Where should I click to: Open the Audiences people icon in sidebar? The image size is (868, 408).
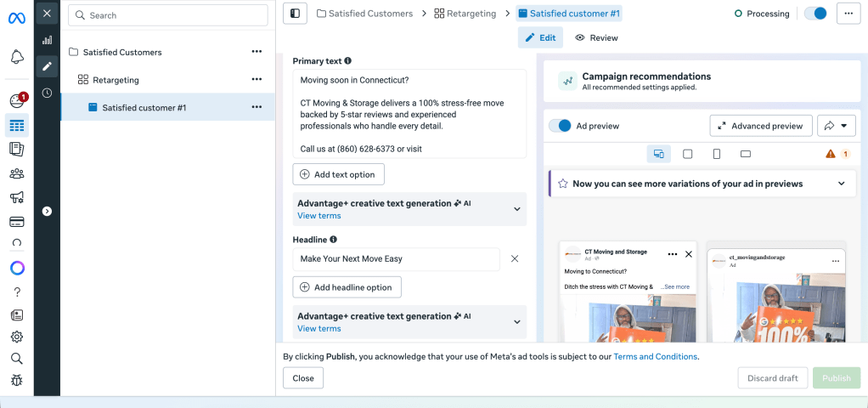tap(16, 173)
